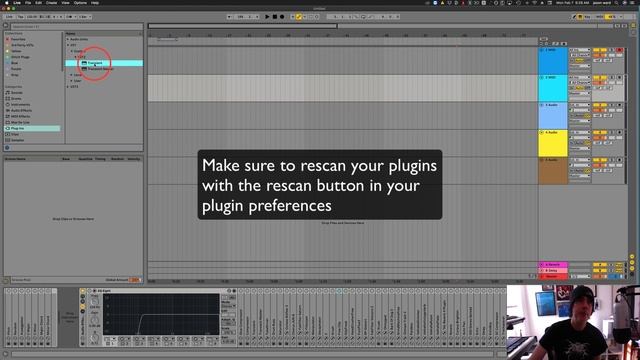Select the Master track
The width and height of the screenshot is (640, 360).
pyautogui.click(x=553, y=276)
